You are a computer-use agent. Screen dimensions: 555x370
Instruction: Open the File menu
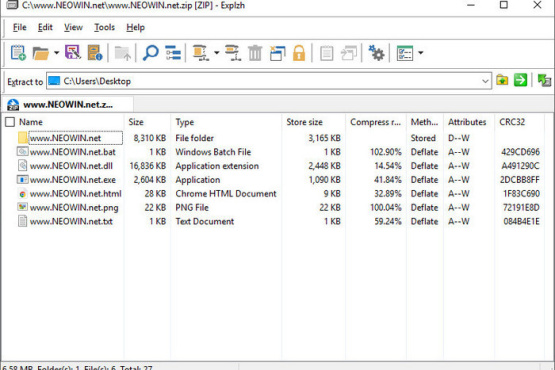tap(19, 27)
